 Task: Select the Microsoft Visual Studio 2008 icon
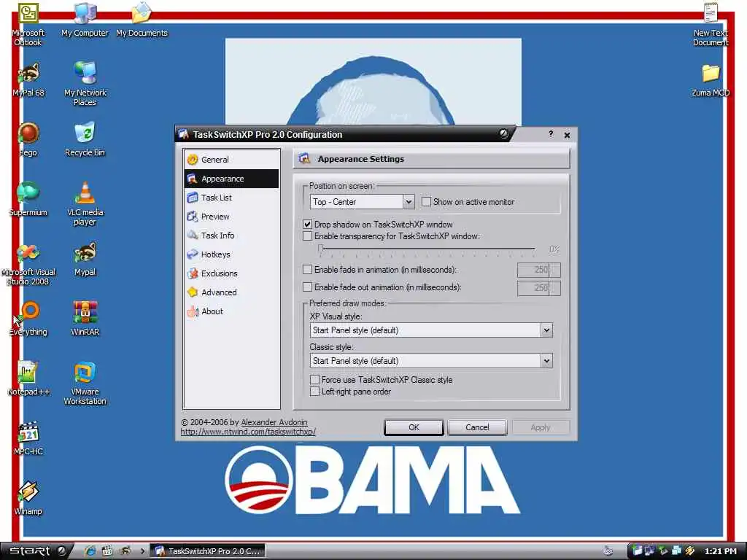[x=28, y=264]
